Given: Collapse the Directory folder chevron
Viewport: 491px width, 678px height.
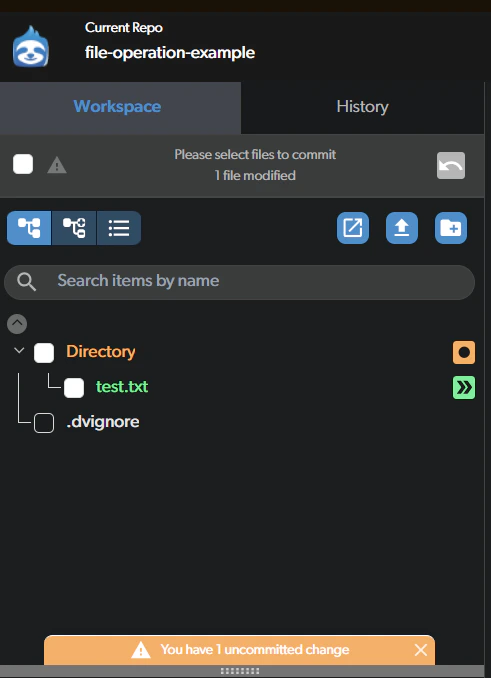Looking at the screenshot, I should coord(19,350).
